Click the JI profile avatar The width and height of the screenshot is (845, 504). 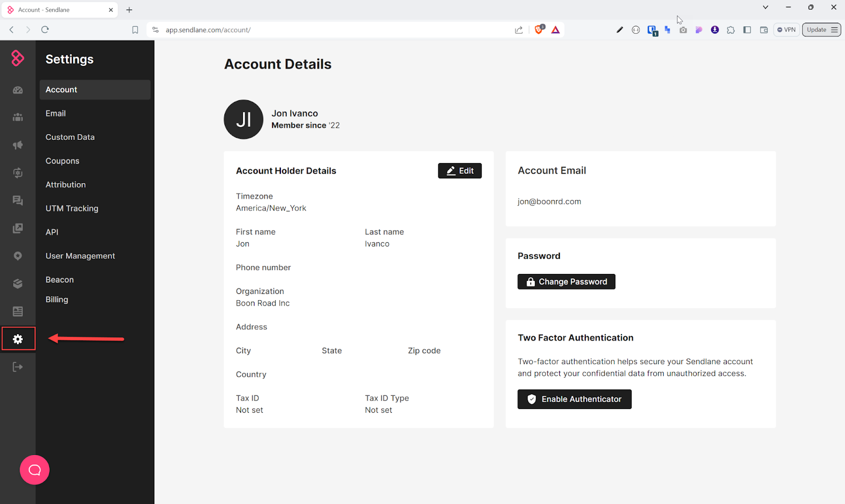pos(243,119)
